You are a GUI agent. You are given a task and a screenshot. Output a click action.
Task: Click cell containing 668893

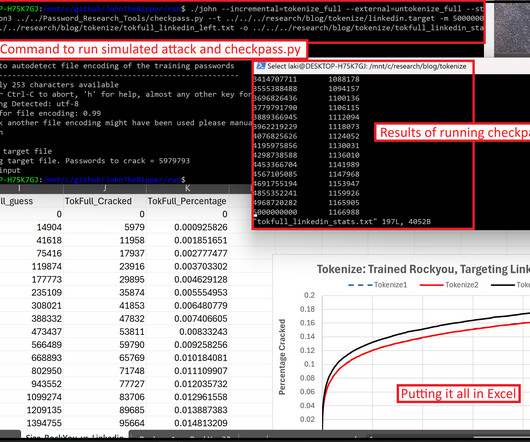[x=31, y=358]
